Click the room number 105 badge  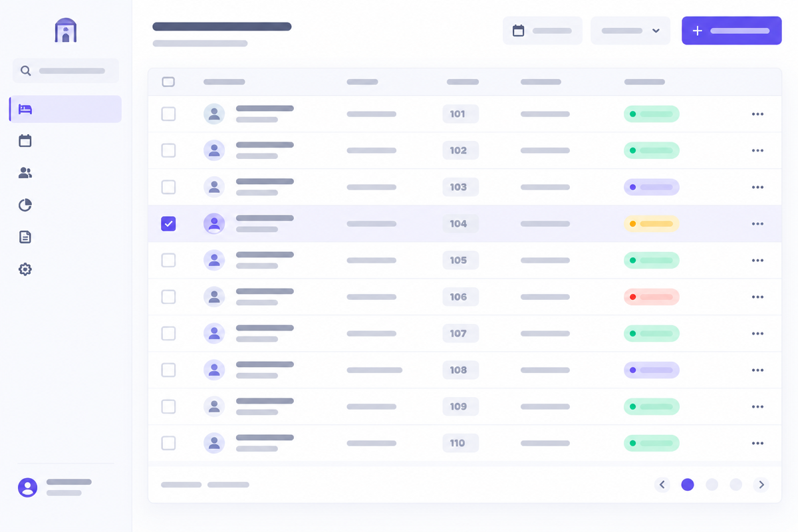460,260
